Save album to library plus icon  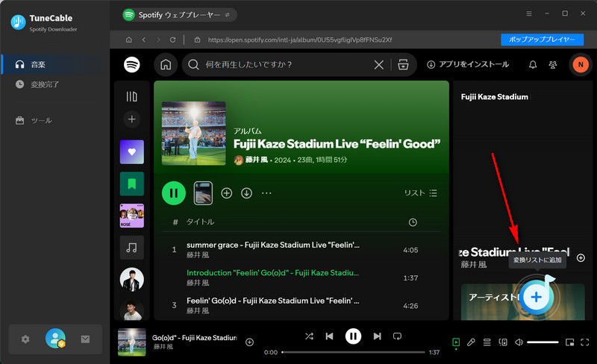pos(227,193)
